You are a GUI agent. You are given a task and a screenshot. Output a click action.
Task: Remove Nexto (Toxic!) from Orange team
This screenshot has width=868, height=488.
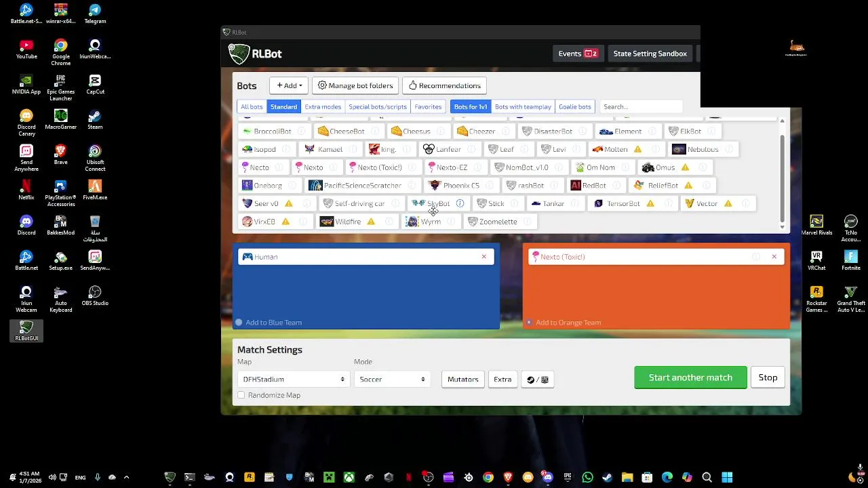pyautogui.click(x=774, y=257)
